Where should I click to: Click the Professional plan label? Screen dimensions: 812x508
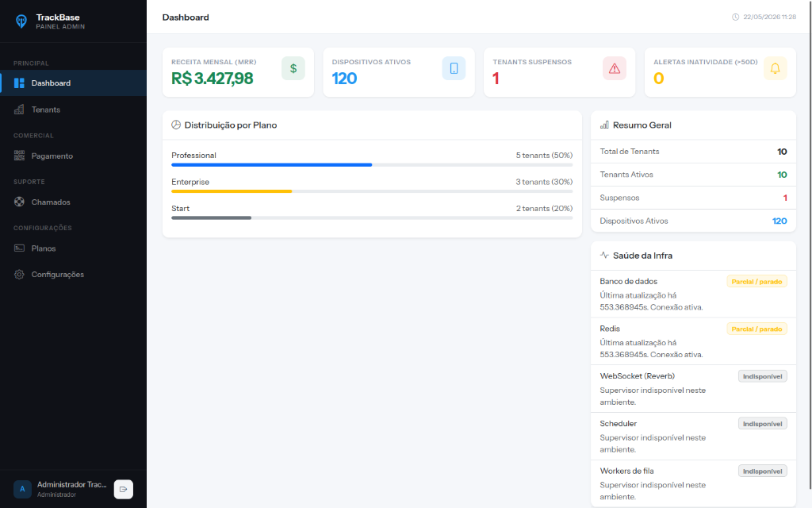click(x=193, y=155)
